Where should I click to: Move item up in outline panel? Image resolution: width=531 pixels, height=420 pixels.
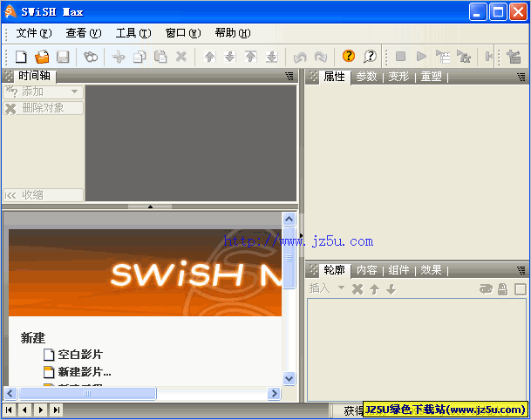(x=374, y=289)
